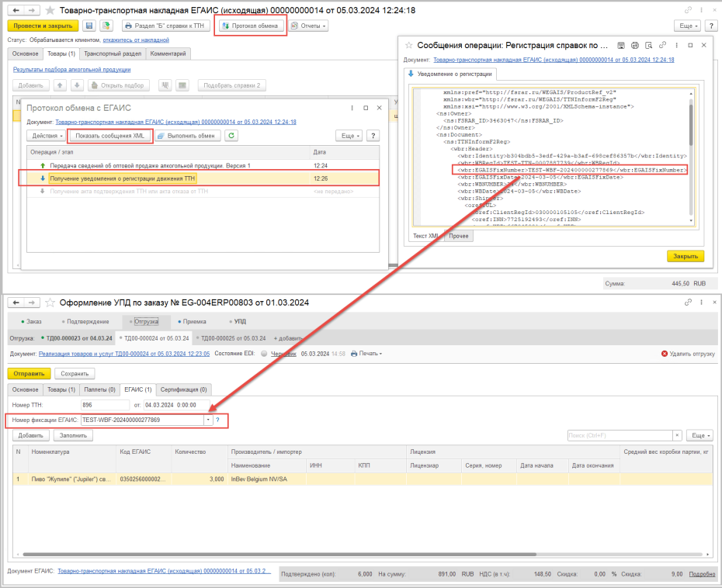Open the Действия dropdown in the exchange protocol
Image resolution: width=722 pixels, height=588 pixels.
click(47, 136)
